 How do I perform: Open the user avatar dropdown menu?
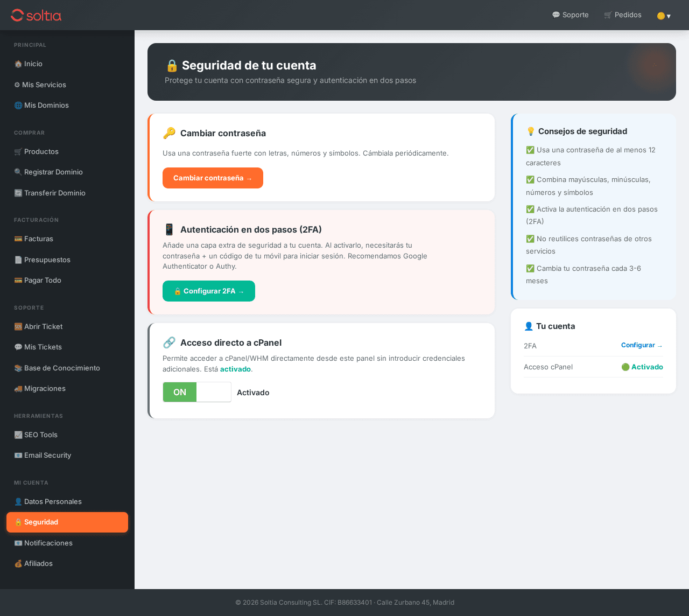663,16
